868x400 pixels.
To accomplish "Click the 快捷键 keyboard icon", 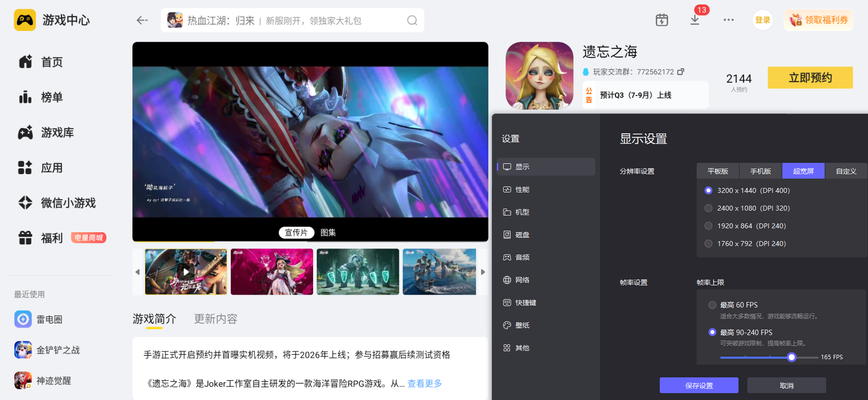I will [x=507, y=303].
